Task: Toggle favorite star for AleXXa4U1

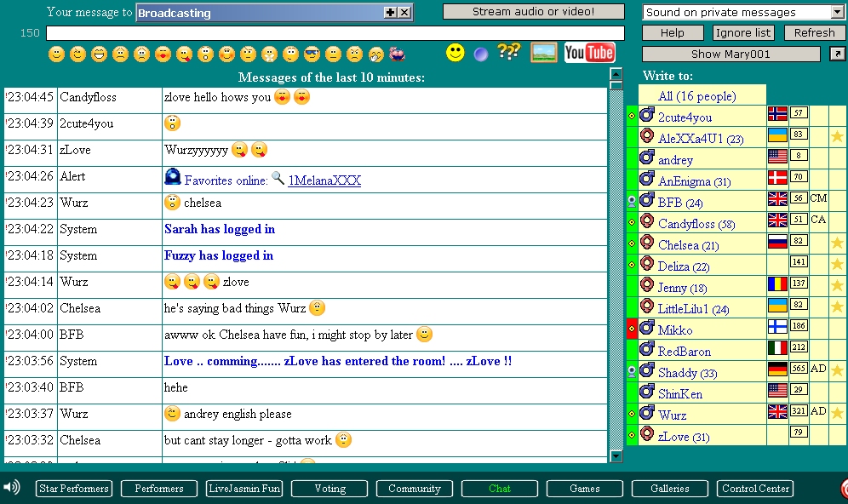Action: click(837, 137)
